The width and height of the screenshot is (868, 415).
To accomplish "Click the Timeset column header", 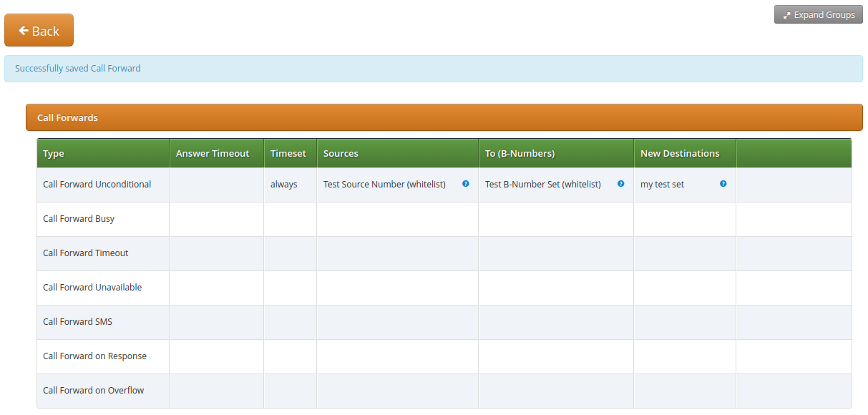I will point(288,154).
